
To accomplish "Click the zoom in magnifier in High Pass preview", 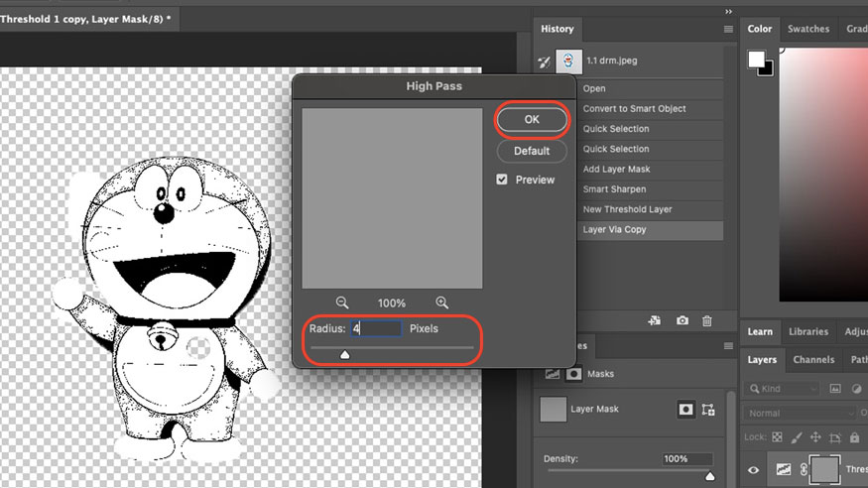I will pyautogui.click(x=442, y=303).
